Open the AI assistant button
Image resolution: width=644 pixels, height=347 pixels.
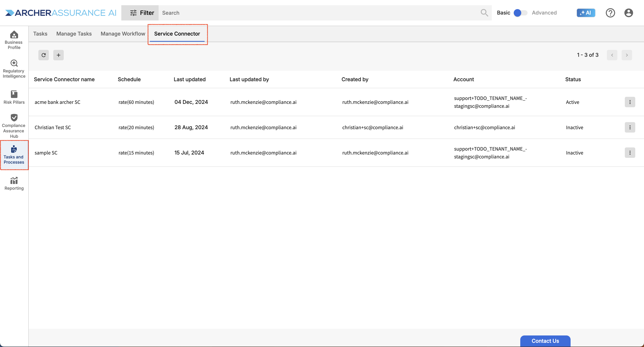[x=586, y=13]
